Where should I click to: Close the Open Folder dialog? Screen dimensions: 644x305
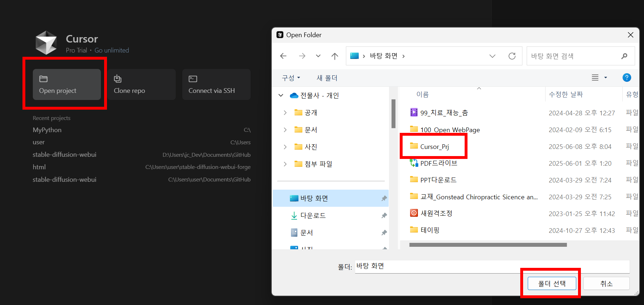tap(630, 35)
